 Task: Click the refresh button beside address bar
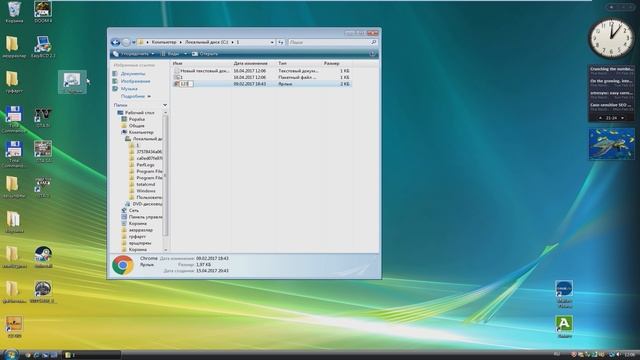tap(281, 42)
